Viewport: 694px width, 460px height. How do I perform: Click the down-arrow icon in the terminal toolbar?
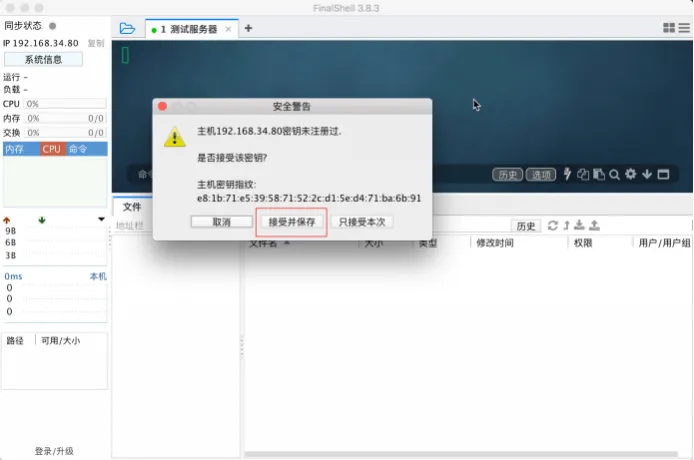pos(647,174)
